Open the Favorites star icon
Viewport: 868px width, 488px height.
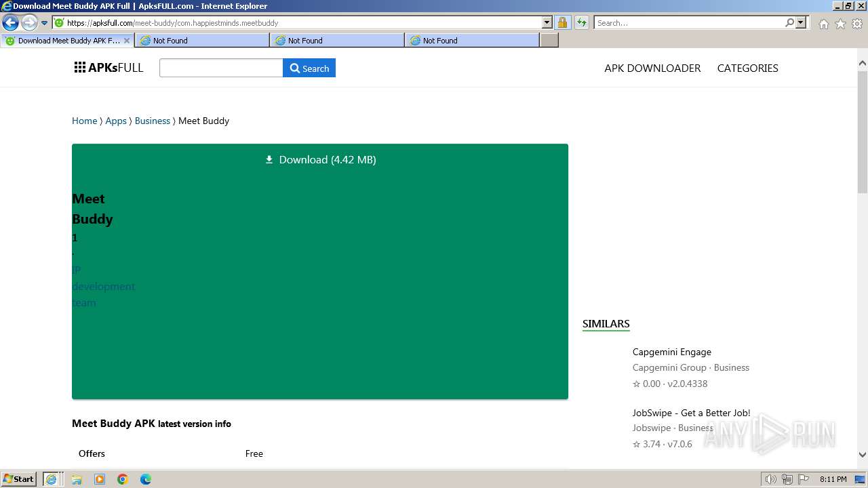840,24
